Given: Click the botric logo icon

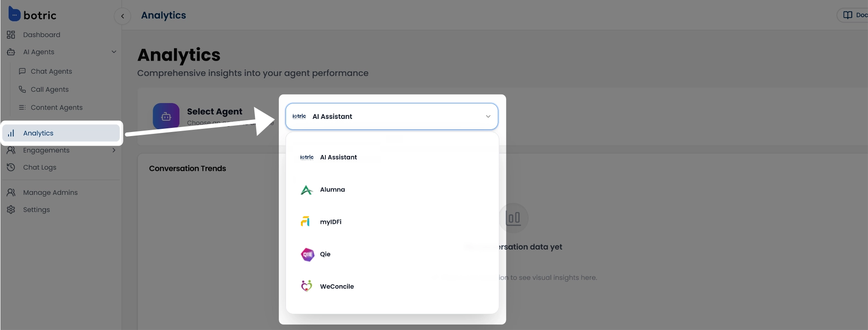Looking at the screenshot, I should 14,14.
